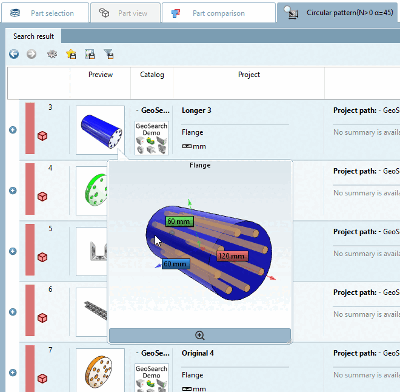
Task: Click Project path text in row 7
Action: pyautogui.click(x=366, y=353)
